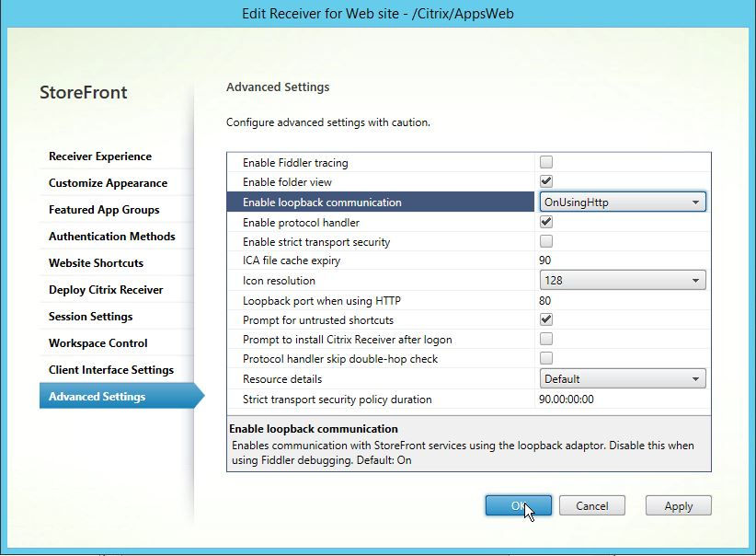Viewport: 756px width, 556px height.
Task: Uncheck Enable folder view checkbox
Action: [x=545, y=181]
